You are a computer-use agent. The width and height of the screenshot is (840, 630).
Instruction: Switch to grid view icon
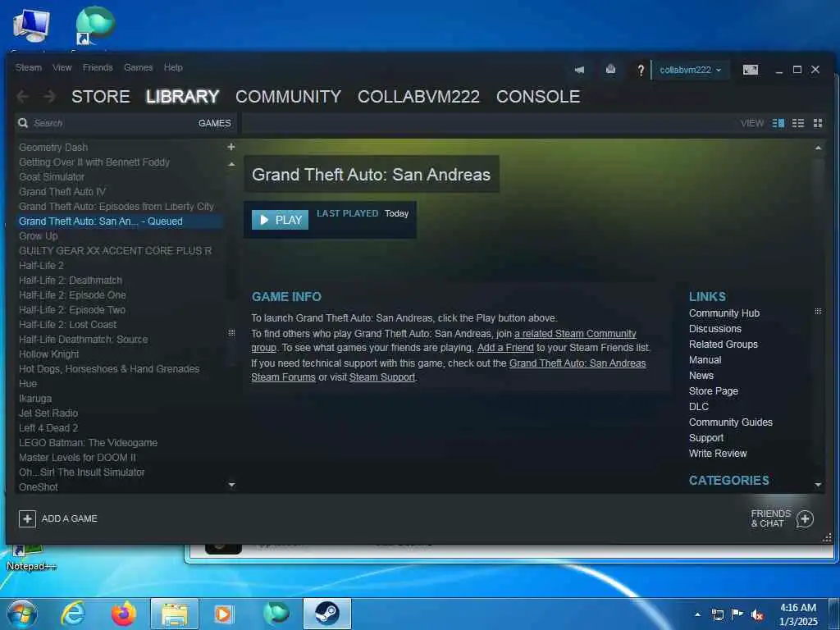point(818,123)
